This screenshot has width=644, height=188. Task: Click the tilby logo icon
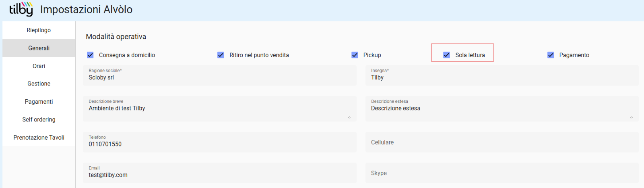[21, 9]
